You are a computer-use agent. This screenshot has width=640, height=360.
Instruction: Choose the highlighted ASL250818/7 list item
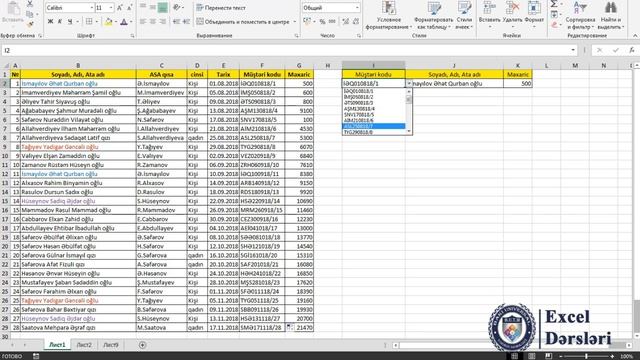coord(374,126)
